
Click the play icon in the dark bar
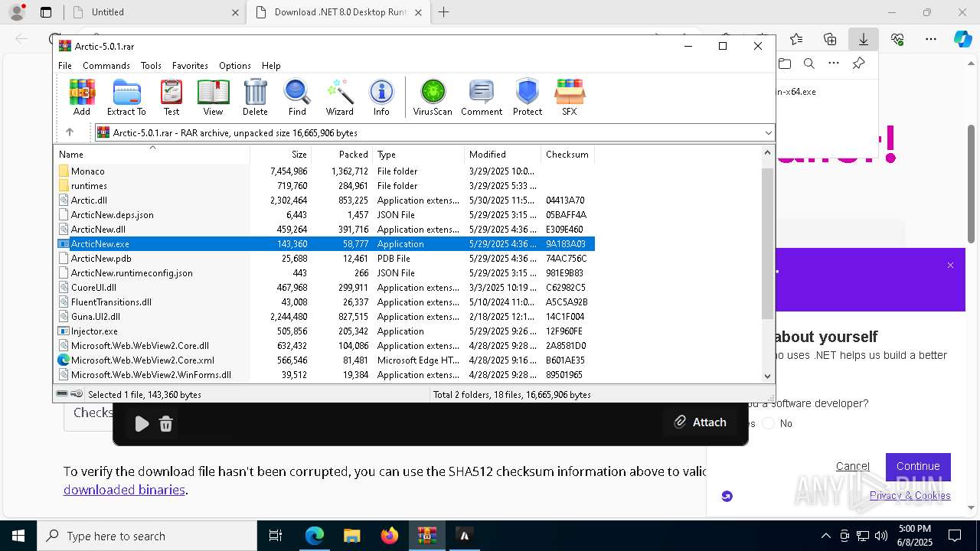click(142, 424)
